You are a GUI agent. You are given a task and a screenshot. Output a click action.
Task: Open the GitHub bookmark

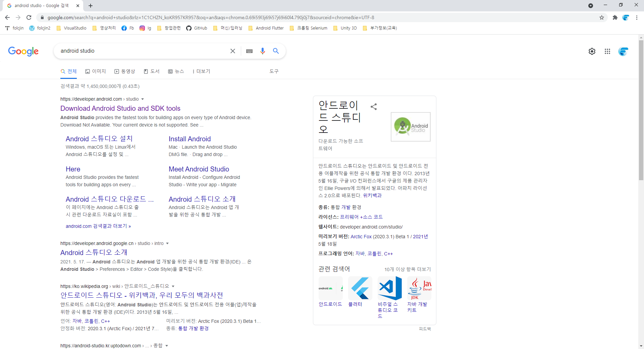[x=197, y=28]
